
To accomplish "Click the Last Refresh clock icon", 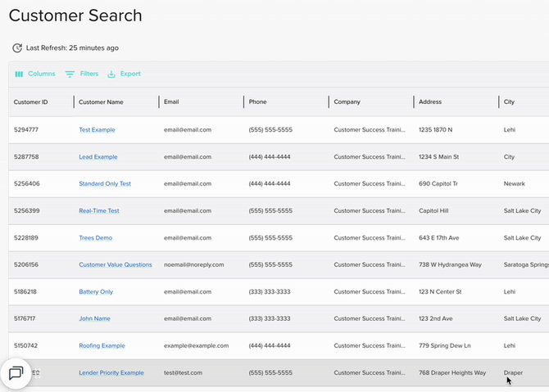I will click(x=17, y=48).
